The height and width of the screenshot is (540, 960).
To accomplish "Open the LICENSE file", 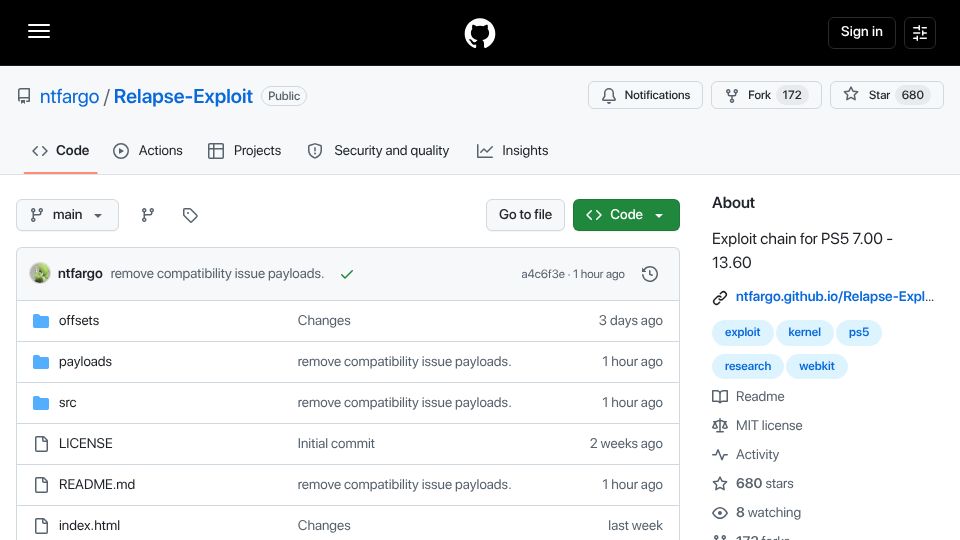I will click(86, 443).
